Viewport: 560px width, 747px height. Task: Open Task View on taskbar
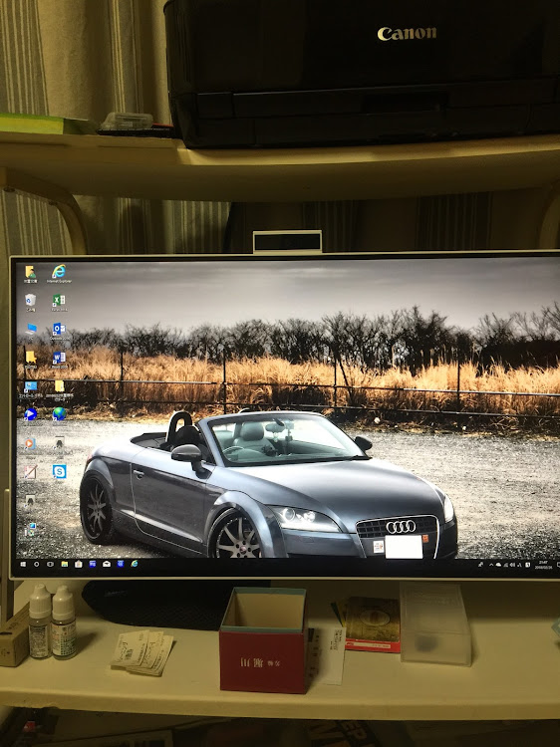[x=50, y=564]
